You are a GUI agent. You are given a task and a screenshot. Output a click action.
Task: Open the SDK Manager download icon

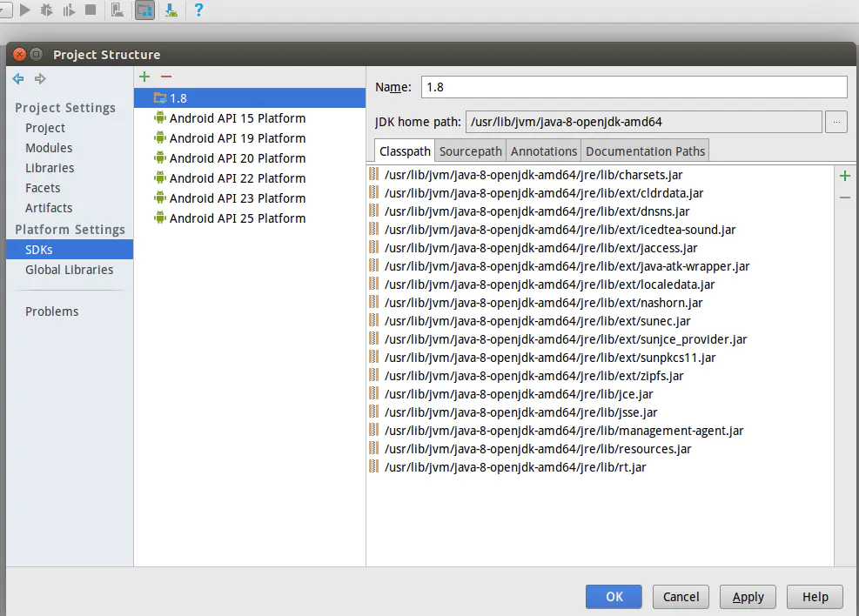pos(171,10)
